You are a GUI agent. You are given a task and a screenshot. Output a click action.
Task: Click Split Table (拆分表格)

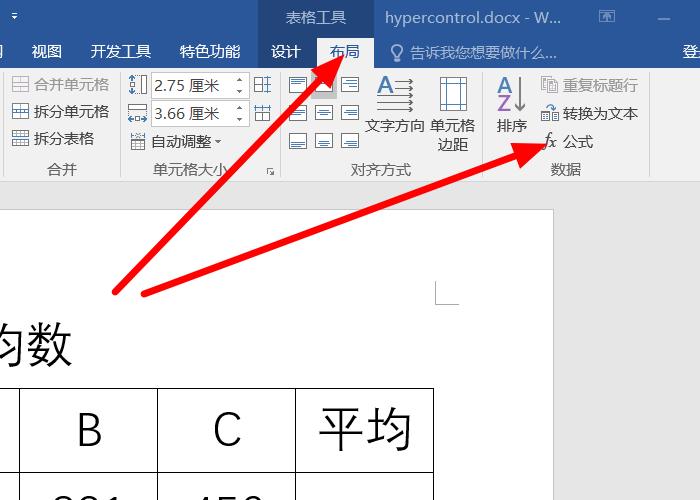(x=53, y=138)
